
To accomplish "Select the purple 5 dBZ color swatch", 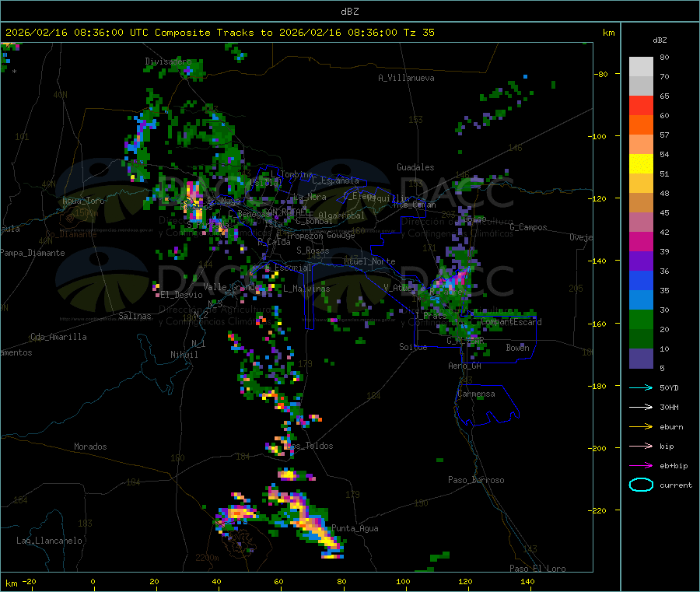I will (x=641, y=359).
